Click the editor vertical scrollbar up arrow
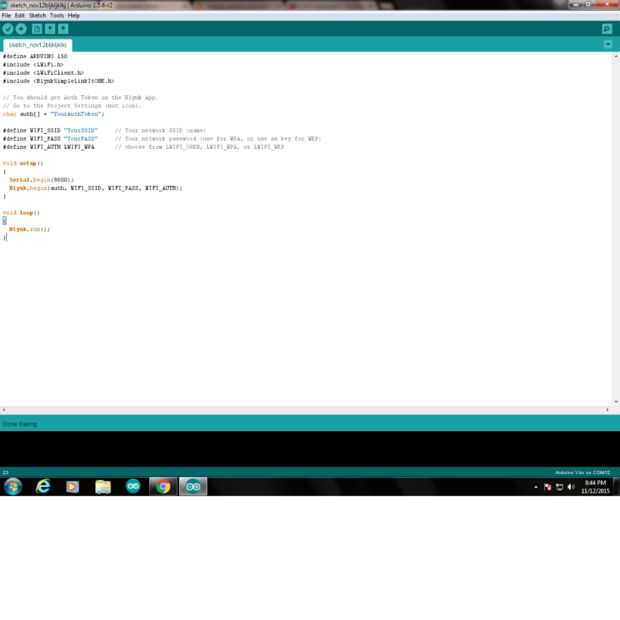 coord(616,57)
